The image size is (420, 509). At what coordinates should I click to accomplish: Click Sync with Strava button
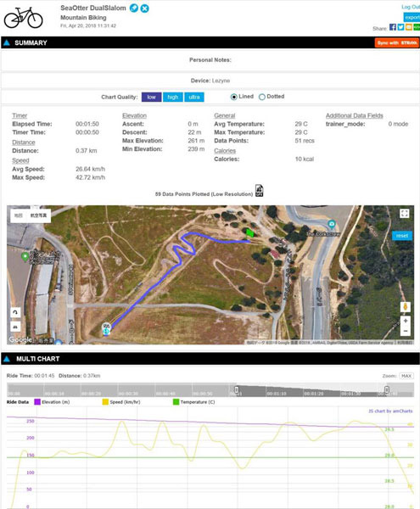point(397,43)
